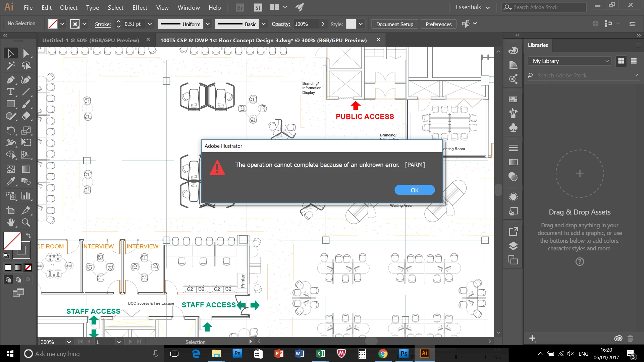Select the Hand tool
644x362 pixels.
10,222
